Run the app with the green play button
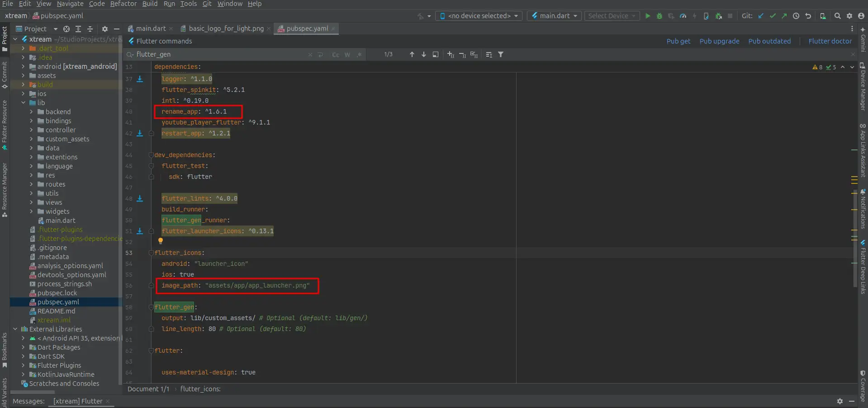 coord(648,16)
